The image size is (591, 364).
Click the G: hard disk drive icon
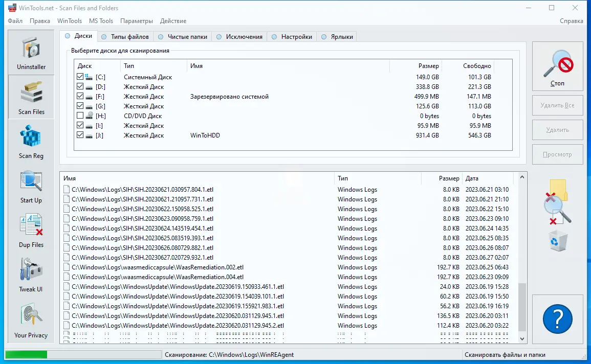[89, 106]
